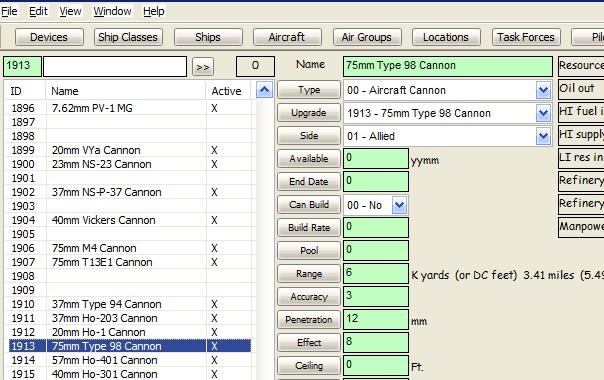The image size is (604, 380).
Task: Open the Ship Classes section
Action: pyautogui.click(x=128, y=37)
